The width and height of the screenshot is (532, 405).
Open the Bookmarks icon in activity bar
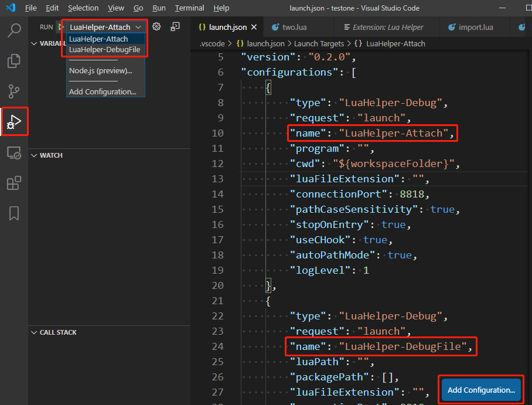click(x=14, y=213)
